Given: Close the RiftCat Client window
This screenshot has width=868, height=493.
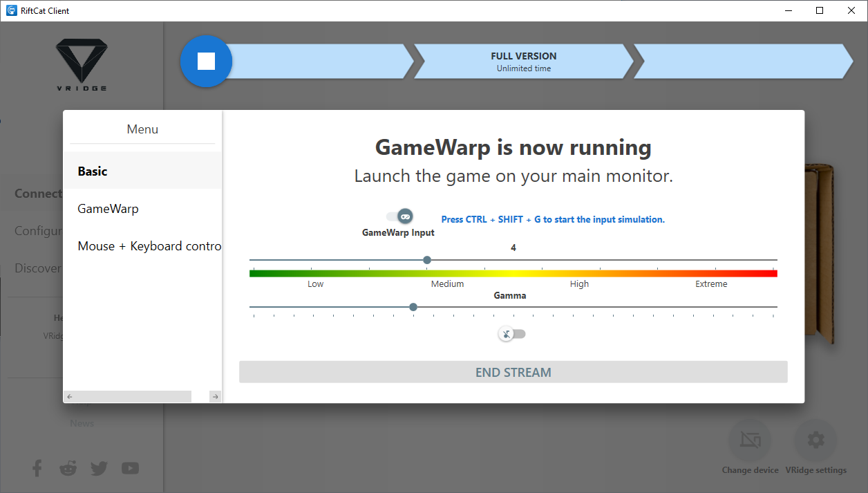Looking at the screenshot, I should tap(851, 10).
